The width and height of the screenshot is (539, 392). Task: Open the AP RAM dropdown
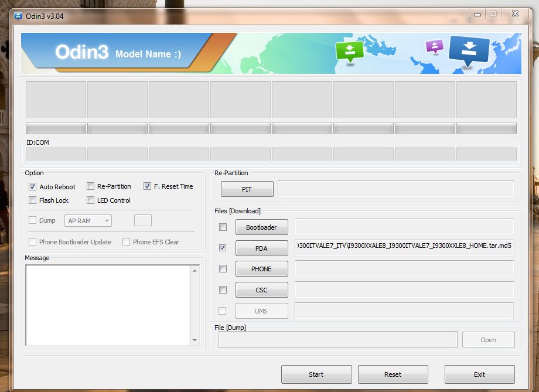[88, 221]
